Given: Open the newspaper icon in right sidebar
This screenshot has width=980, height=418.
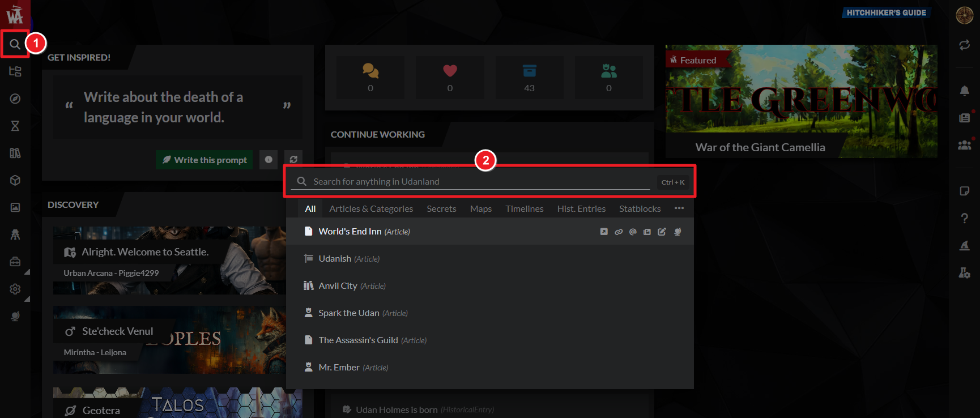Looking at the screenshot, I should tap(964, 118).
